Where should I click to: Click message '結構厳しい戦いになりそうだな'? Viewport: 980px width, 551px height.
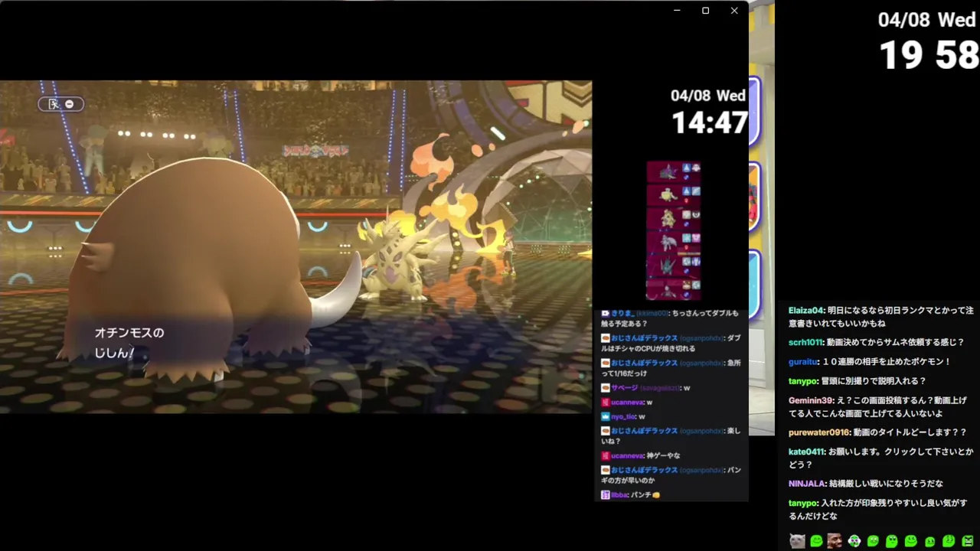point(887,484)
